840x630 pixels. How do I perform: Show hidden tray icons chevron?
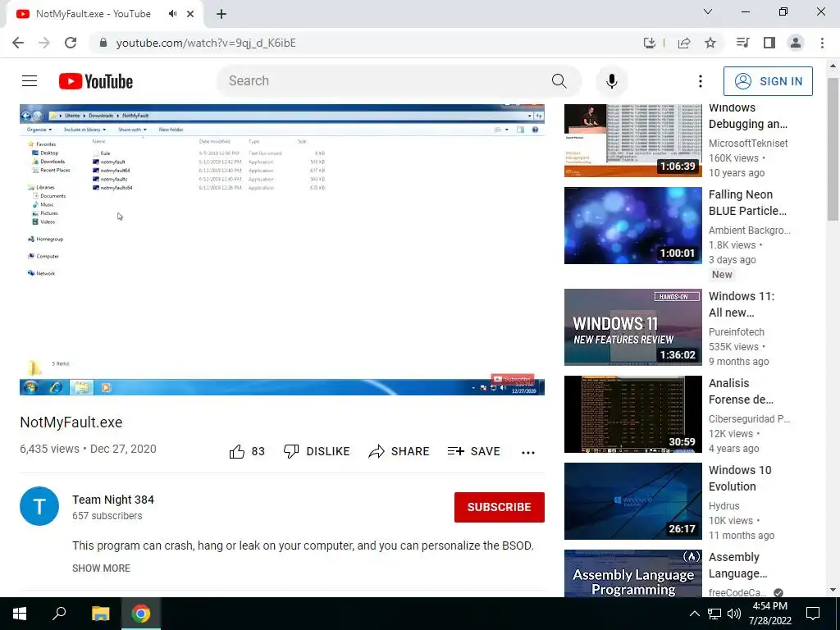tap(694, 614)
